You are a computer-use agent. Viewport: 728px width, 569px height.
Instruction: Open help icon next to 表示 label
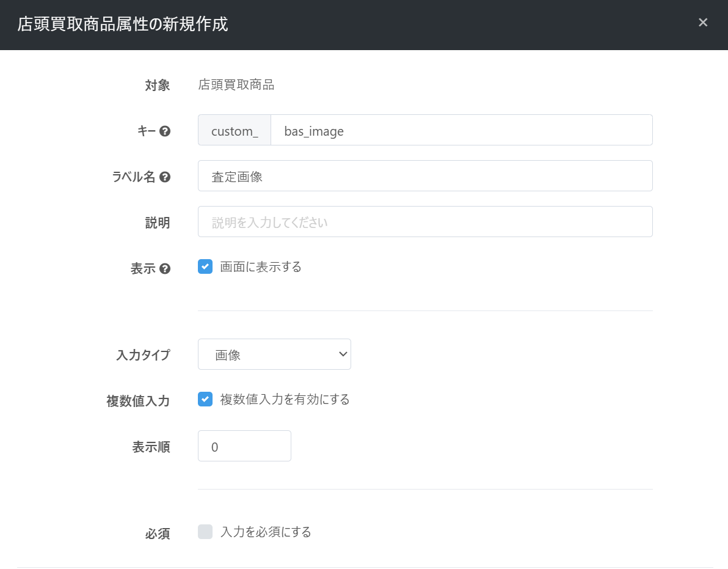[x=165, y=268]
